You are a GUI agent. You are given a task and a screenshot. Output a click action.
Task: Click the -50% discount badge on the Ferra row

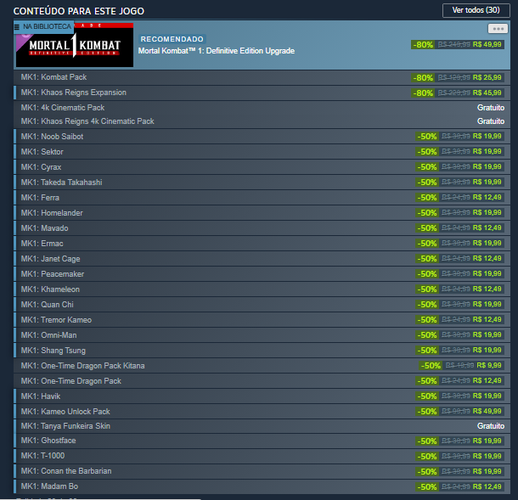pyautogui.click(x=427, y=198)
